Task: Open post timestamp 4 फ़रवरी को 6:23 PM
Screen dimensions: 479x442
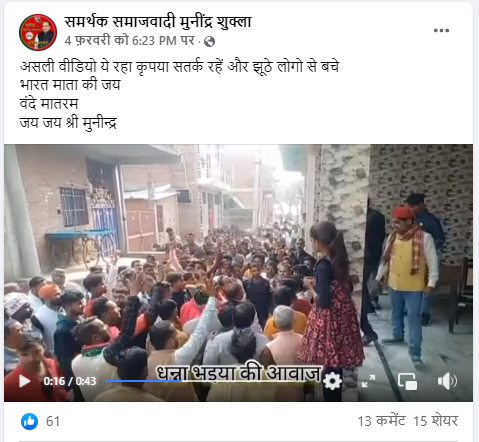Action: [130, 41]
